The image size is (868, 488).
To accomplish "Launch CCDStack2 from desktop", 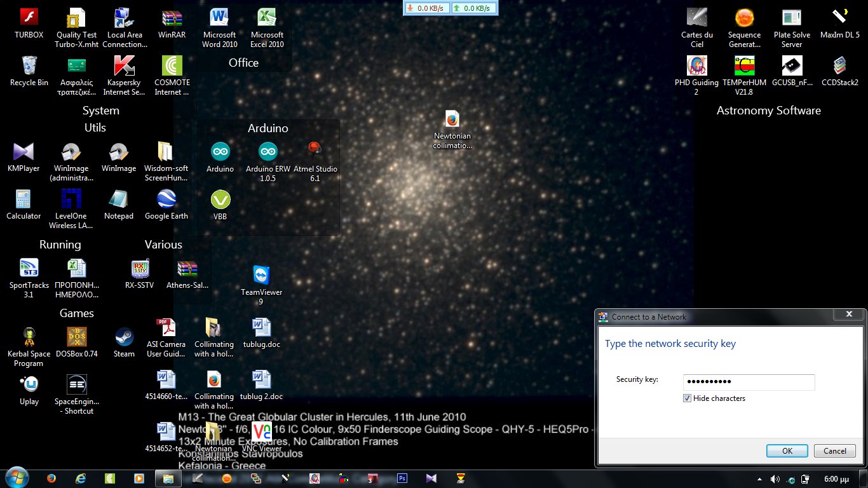I will [x=840, y=71].
